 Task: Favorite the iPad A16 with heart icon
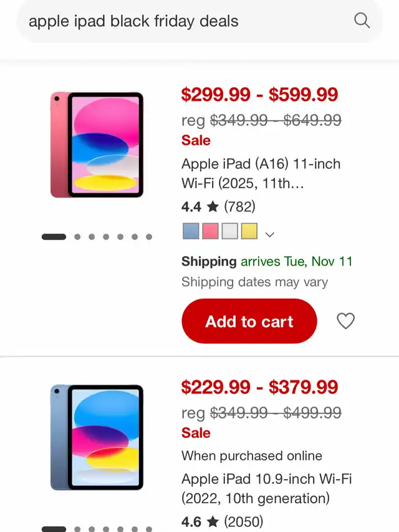pos(345,321)
